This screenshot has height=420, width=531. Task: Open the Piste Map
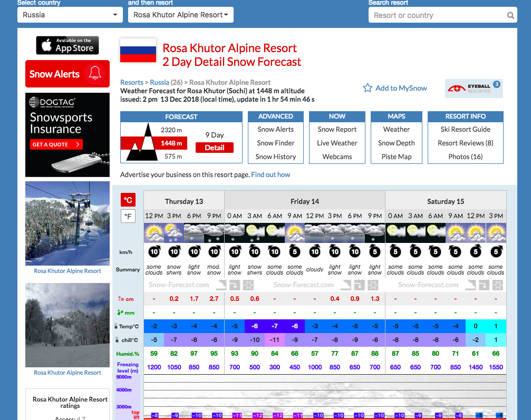(x=396, y=157)
